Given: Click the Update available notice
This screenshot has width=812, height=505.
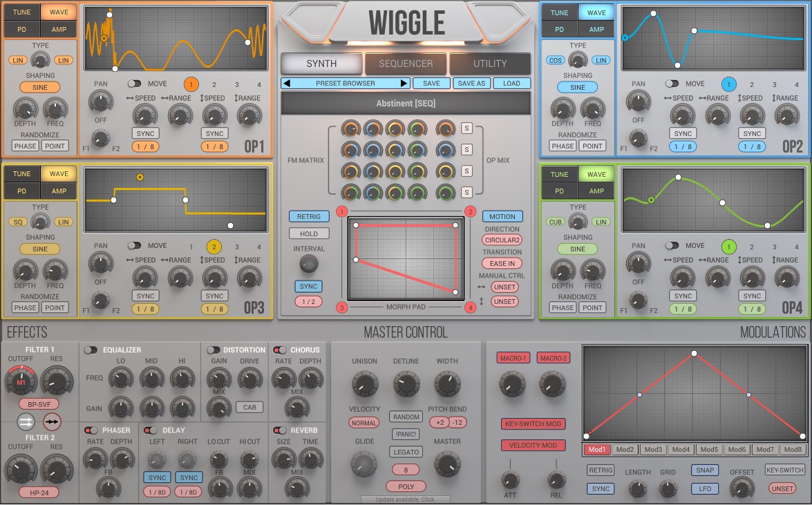Looking at the screenshot, I should 406,499.
